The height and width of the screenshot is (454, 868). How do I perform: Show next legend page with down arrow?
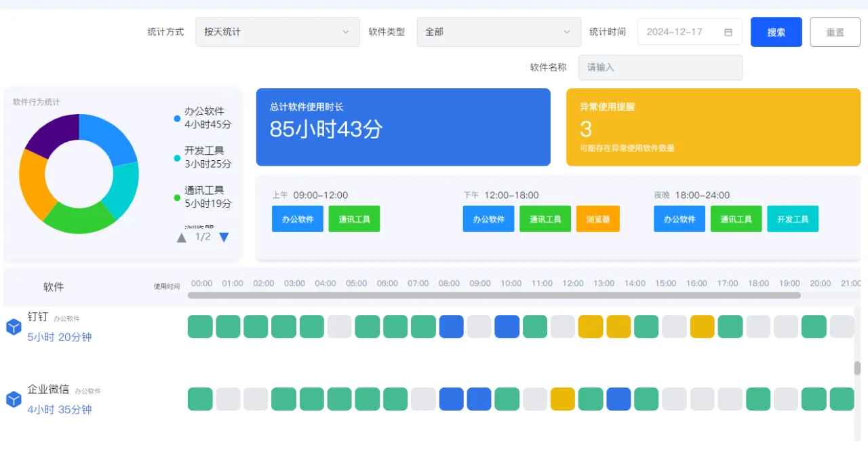(224, 238)
